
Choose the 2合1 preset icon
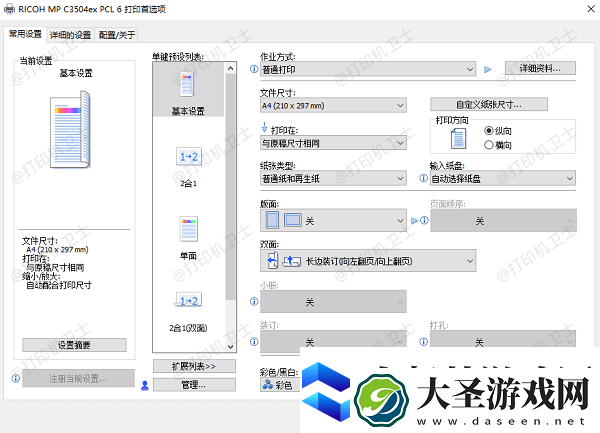pyautogui.click(x=189, y=156)
